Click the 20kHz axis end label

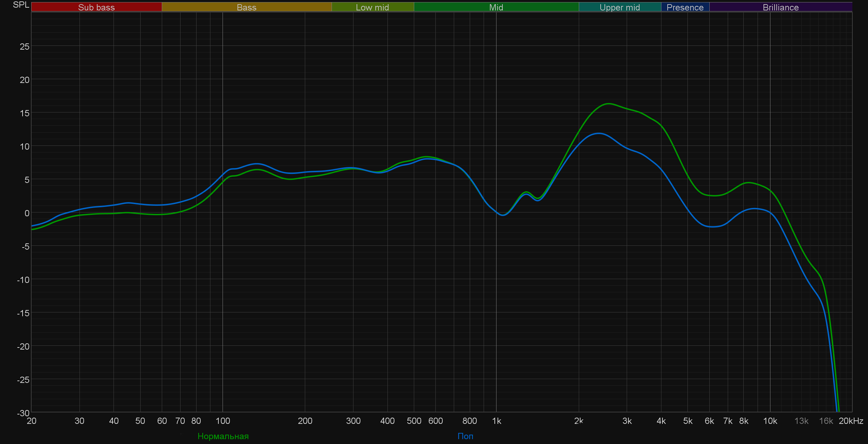pos(851,421)
